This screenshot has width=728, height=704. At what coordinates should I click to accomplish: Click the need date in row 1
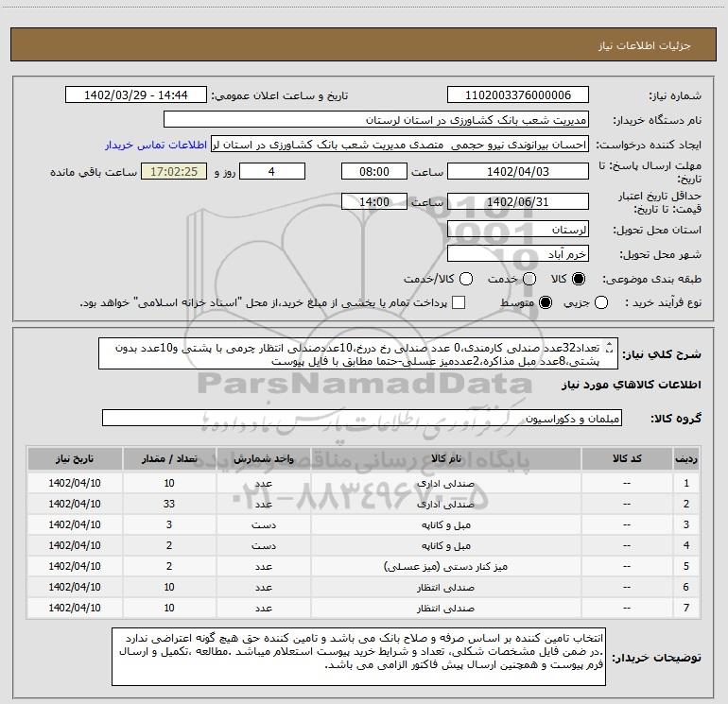[x=75, y=483]
